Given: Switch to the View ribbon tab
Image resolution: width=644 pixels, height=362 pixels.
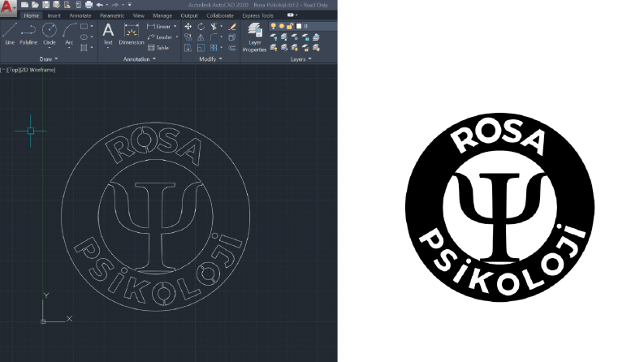Looking at the screenshot, I should pyautogui.click(x=138, y=15).
